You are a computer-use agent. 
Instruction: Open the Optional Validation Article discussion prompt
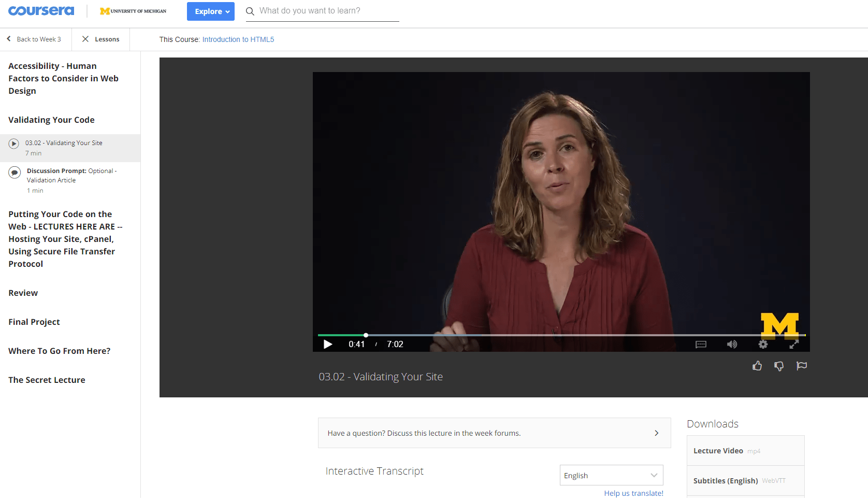click(x=70, y=180)
